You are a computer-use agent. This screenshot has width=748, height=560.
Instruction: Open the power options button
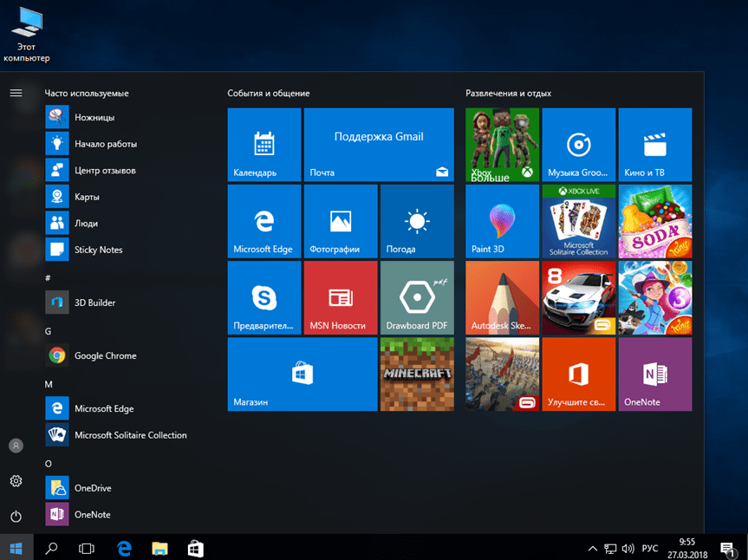[x=16, y=516]
